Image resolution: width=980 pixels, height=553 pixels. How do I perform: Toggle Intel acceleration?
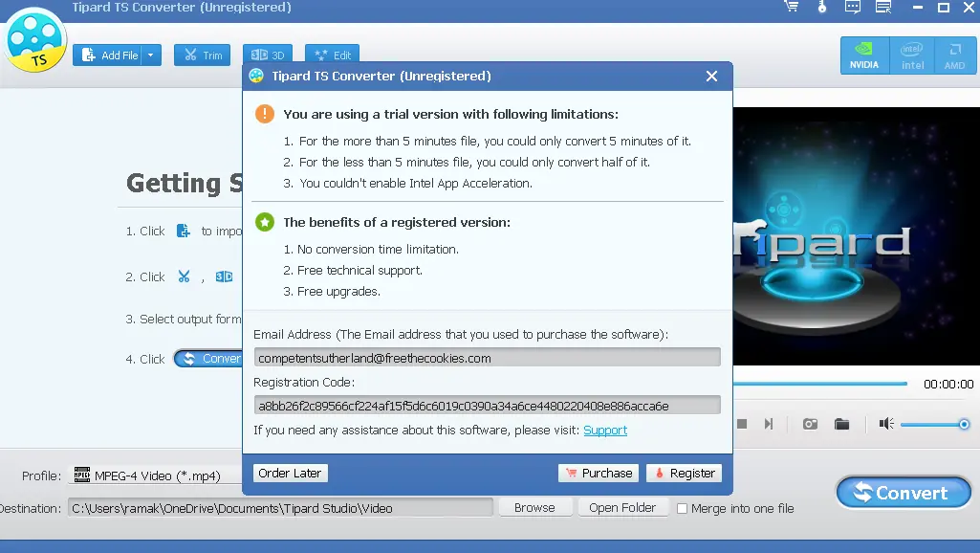912,55
